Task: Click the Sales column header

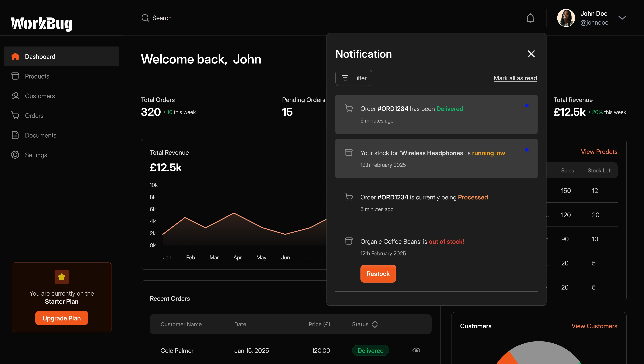Action: tap(568, 171)
